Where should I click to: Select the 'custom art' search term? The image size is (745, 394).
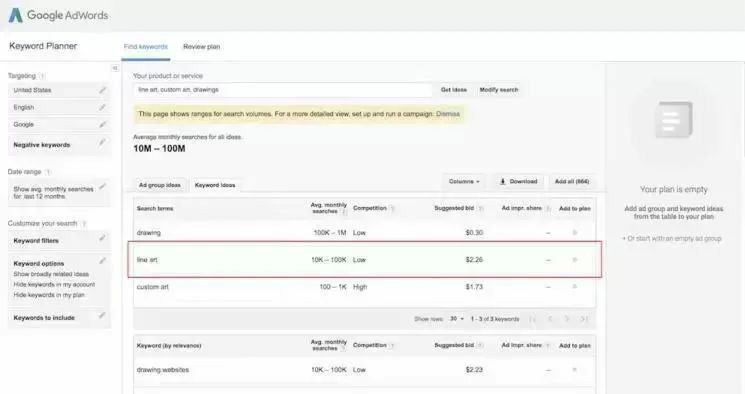tap(153, 287)
